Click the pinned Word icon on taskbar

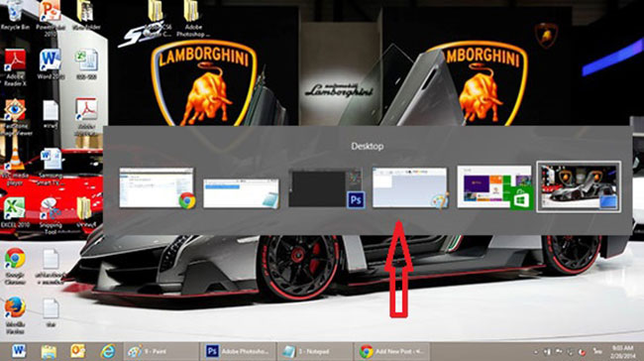(x=19, y=351)
